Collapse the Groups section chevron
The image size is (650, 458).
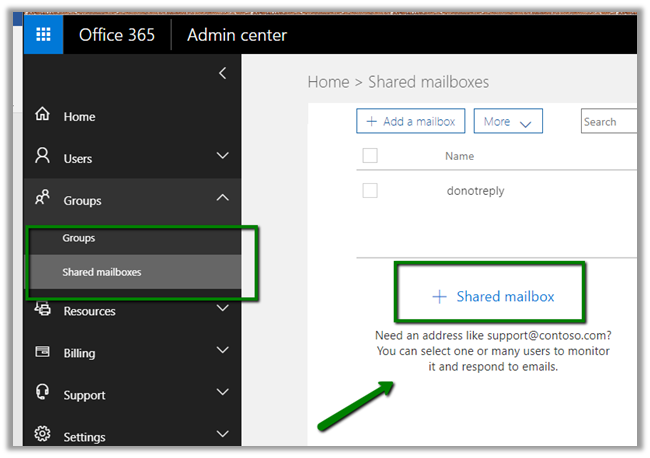(222, 199)
